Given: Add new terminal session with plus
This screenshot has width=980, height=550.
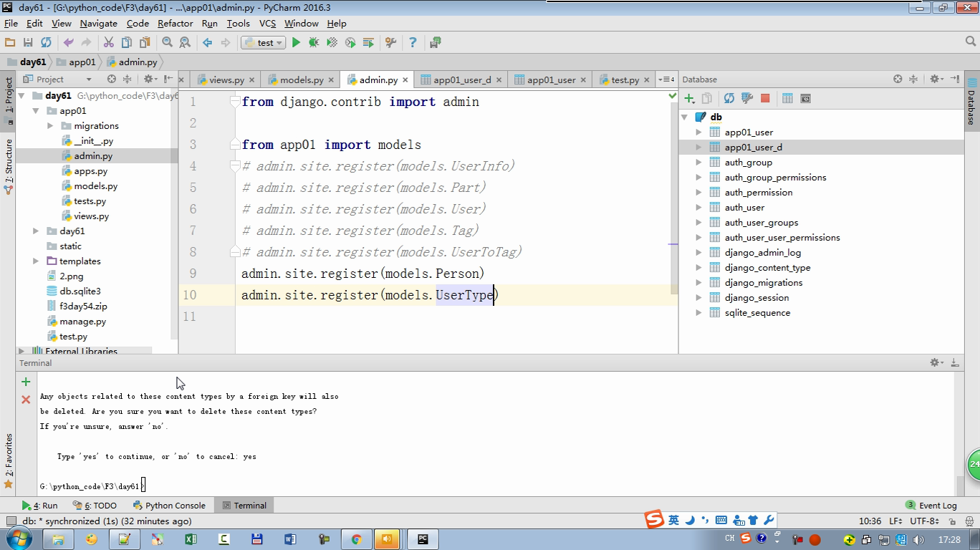Looking at the screenshot, I should [26, 382].
